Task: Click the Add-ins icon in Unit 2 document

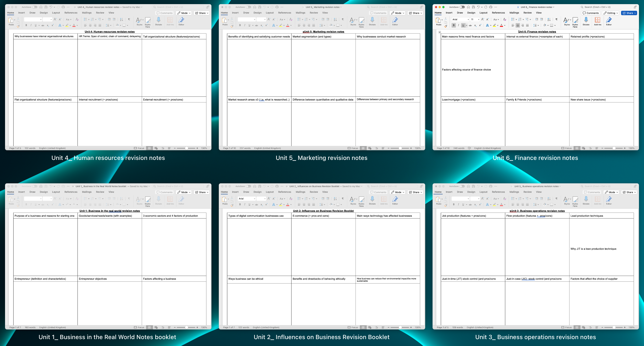Action: pyautogui.click(x=384, y=201)
